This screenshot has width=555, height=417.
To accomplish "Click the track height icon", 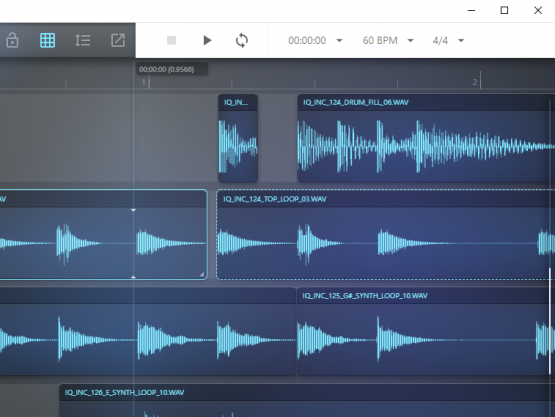I will tap(82, 40).
